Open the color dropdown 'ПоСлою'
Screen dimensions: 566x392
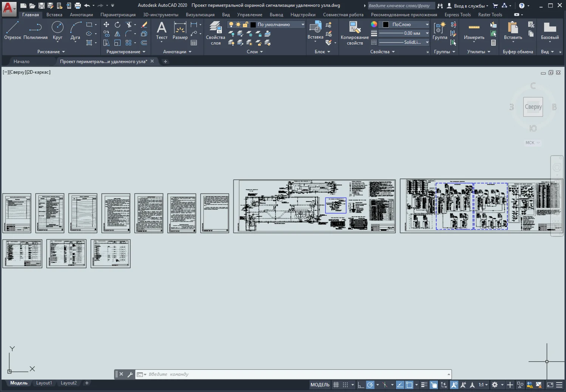[404, 25]
